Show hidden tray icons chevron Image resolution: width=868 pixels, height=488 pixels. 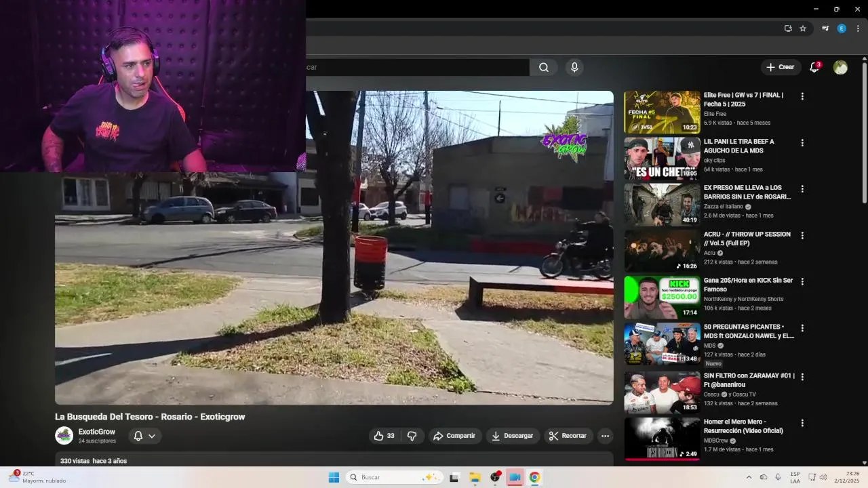pyautogui.click(x=749, y=477)
